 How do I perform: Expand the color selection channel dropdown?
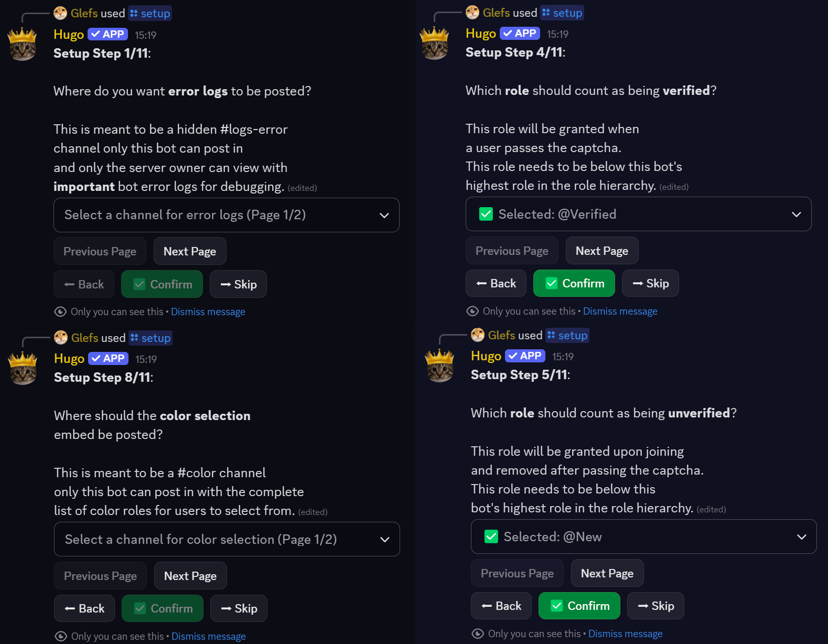[227, 539]
